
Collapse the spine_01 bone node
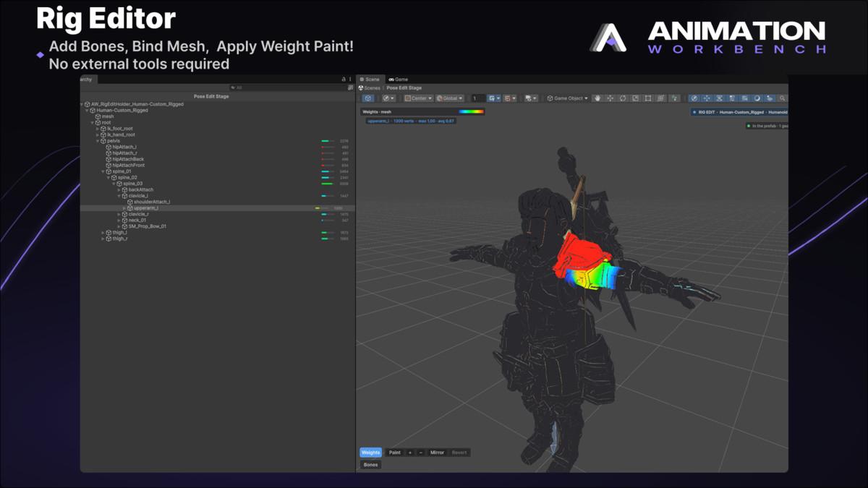(x=103, y=171)
